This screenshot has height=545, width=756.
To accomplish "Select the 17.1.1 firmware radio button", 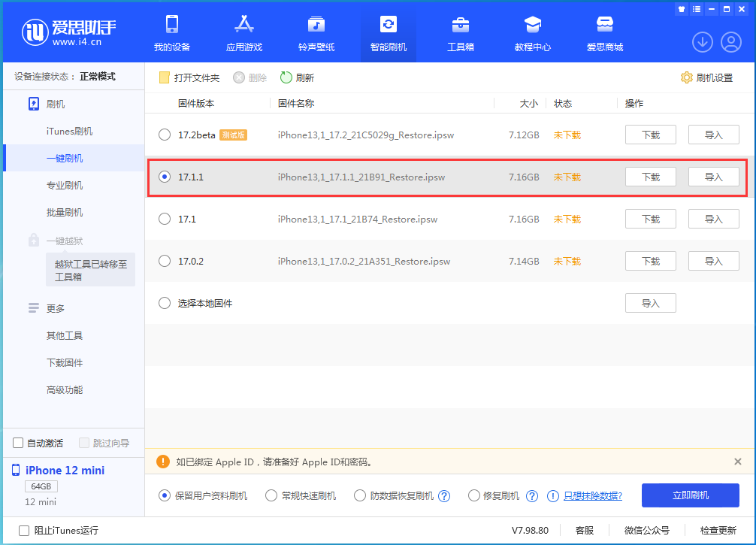I will [165, 177].
